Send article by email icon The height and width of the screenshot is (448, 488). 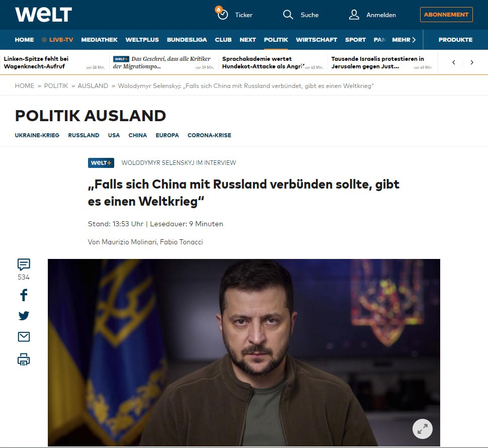pyautogui.click(x=24, y=336)
